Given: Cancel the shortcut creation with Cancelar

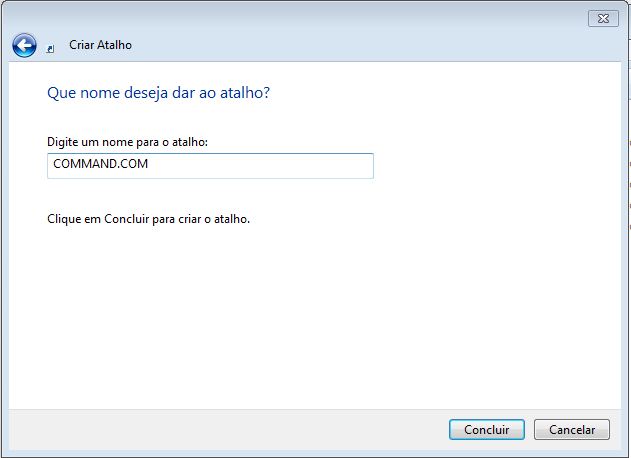Looking at the screenshot, I should [x=571, y=429].
